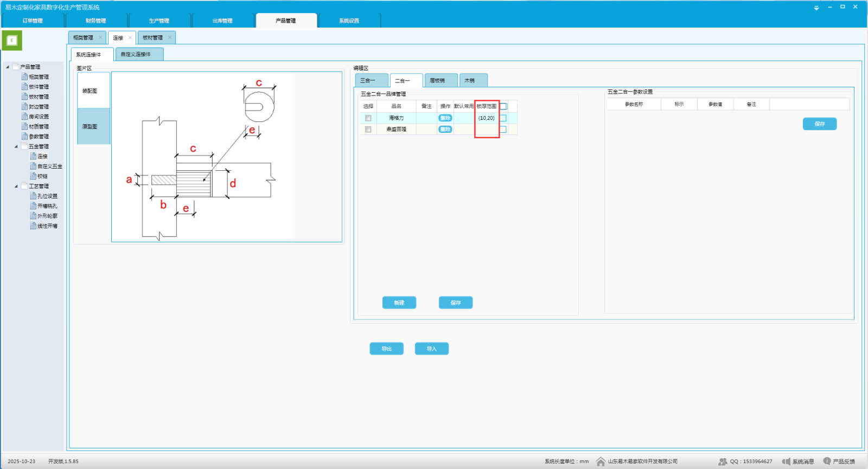Click the QQ contact people icon
The image size is (868, 469).
723,461
